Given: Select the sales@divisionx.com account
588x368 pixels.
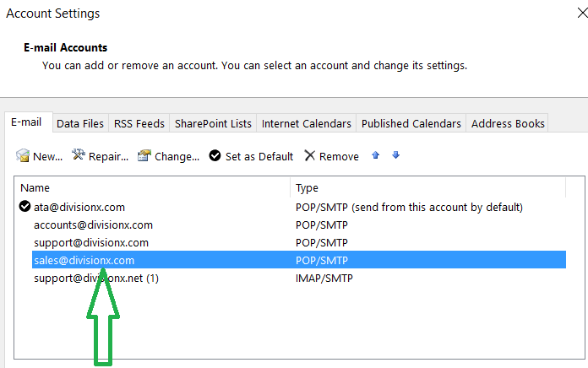Looking at the screenshot, I should [x=84, y=260].
